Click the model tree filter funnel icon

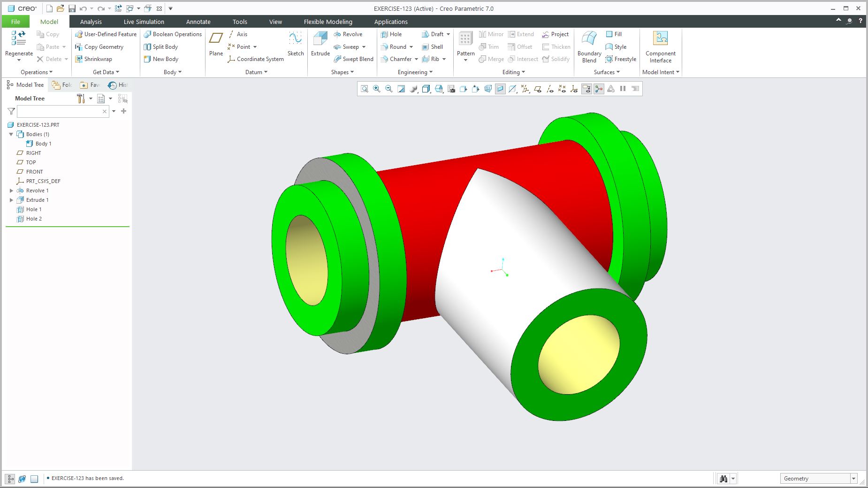click(x=11, y=111)
